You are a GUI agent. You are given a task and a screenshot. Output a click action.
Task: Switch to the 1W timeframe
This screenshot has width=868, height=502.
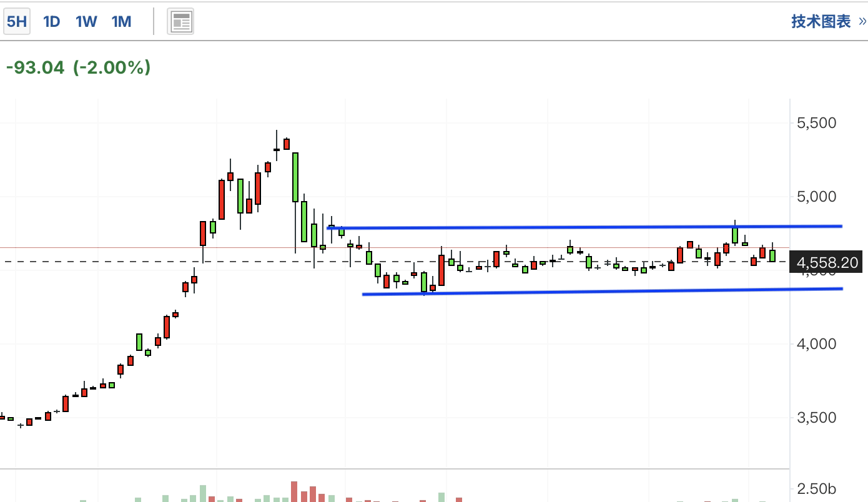tap(86, 22)
